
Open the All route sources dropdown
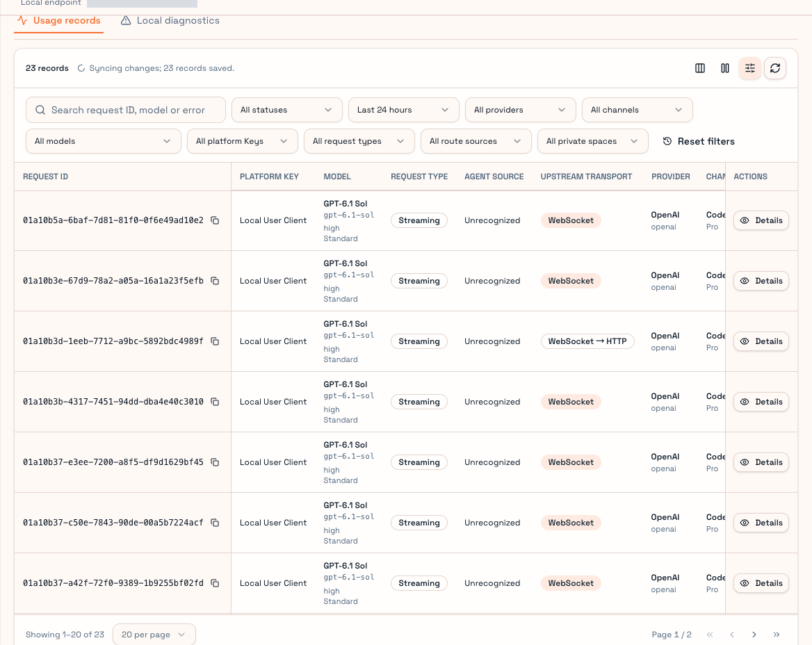476,141
